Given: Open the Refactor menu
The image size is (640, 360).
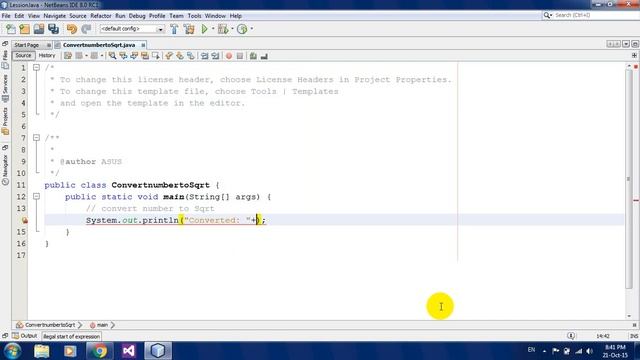Looking at the screenshot, I should coord(101,16).
